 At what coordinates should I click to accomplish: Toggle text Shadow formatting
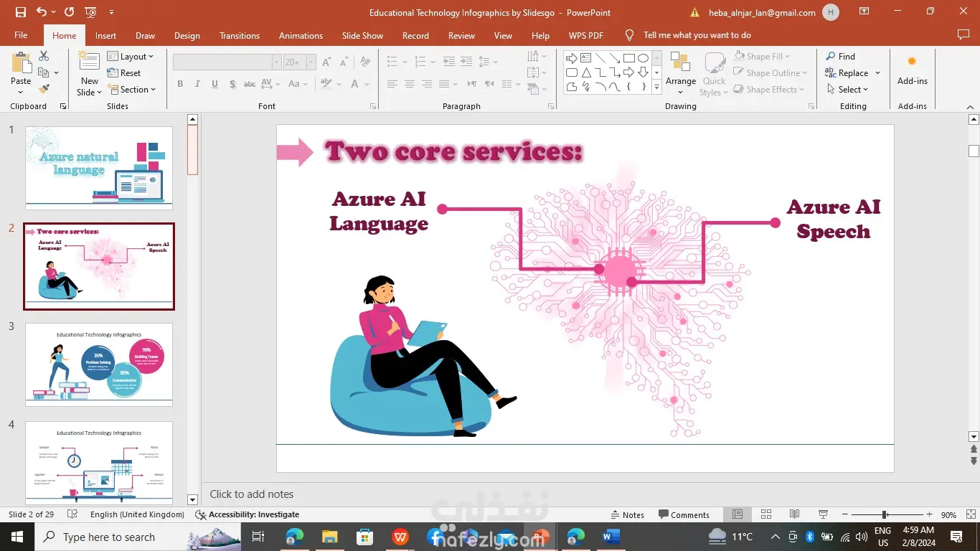tap(232, 84)
